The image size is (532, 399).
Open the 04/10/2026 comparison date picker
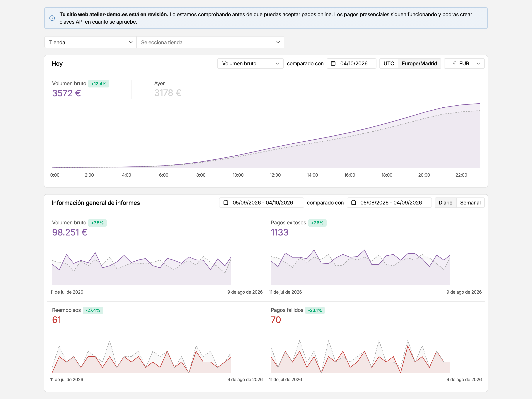point(351,63)
